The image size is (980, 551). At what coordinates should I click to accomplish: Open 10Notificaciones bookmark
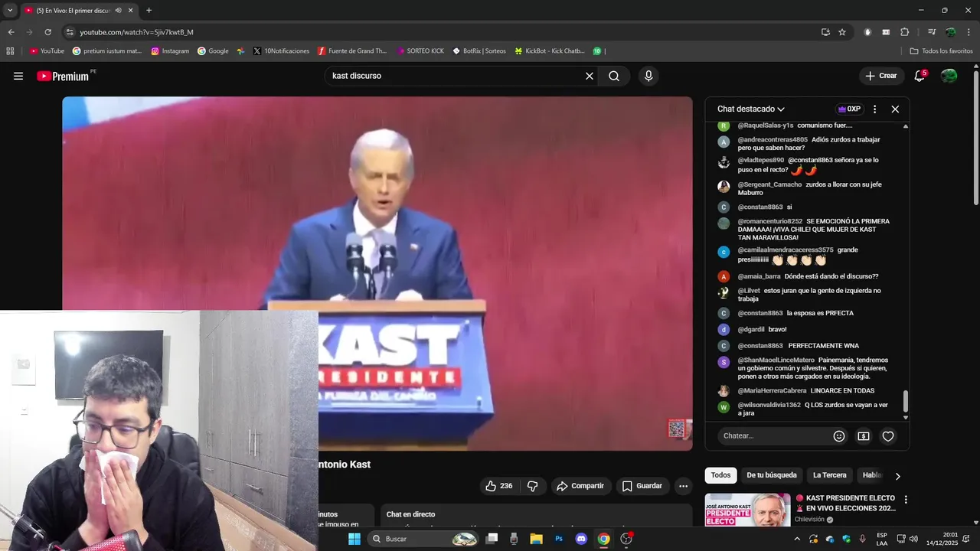click(x=281, y=51)
